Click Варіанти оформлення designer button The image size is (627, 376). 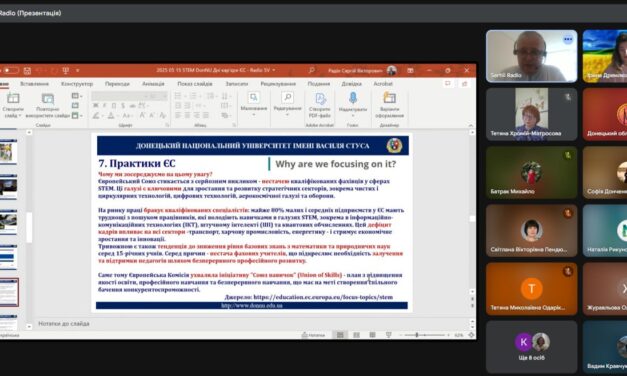[389, 106]
